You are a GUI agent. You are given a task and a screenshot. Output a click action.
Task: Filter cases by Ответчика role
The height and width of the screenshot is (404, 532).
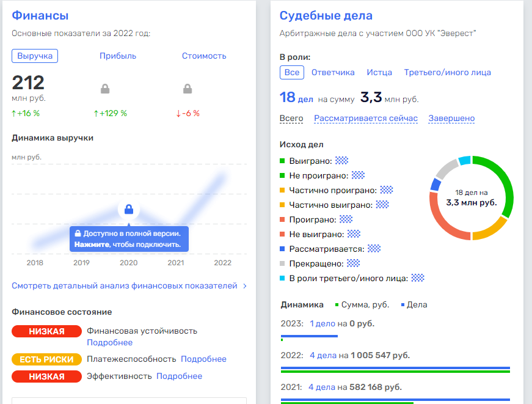point(333,73)
